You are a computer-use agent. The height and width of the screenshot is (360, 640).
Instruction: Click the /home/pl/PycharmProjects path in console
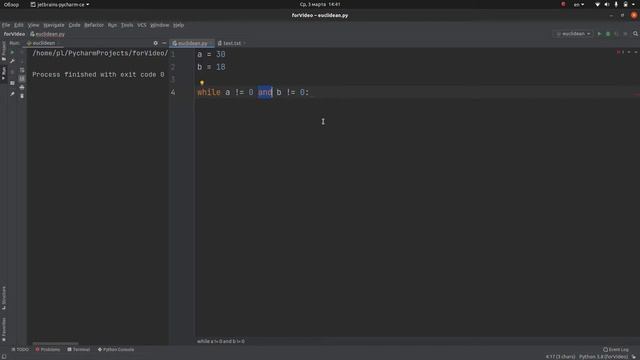[x=100, y=53]
